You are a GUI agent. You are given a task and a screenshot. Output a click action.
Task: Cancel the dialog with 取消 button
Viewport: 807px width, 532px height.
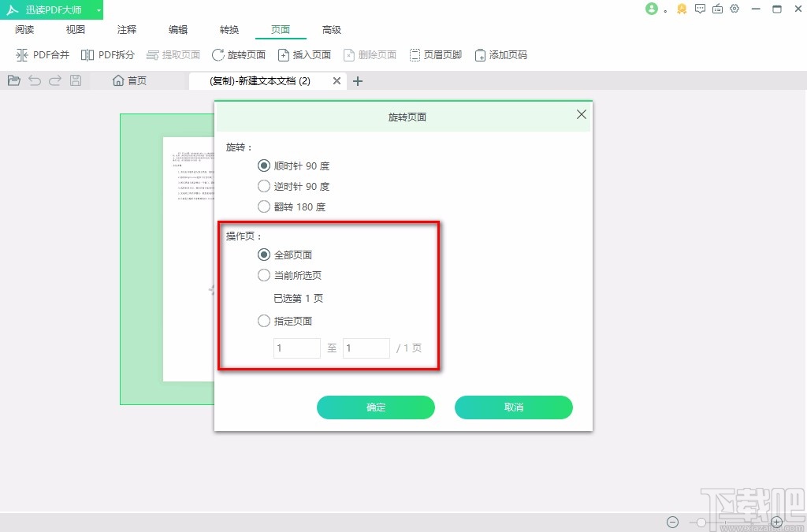point(513,407)
